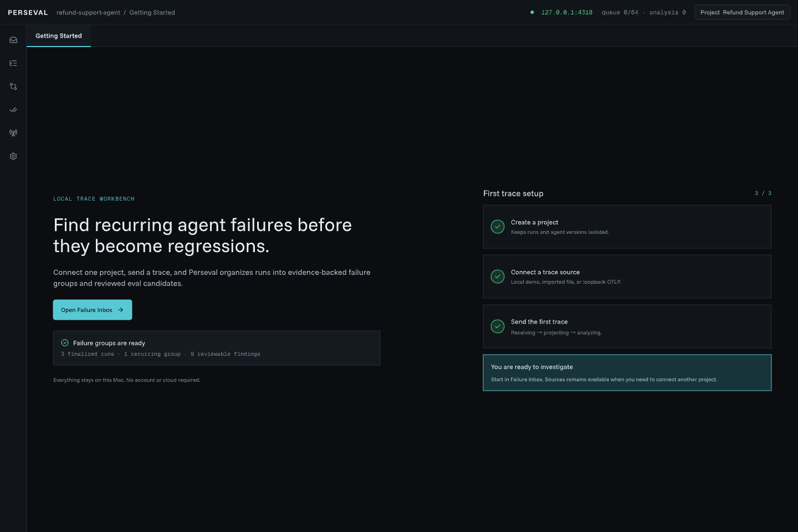Image resolution: width=798 pixels, height=532 pixels.
Task: Open the broadcast tower sources icon
Action: (13, 133)
